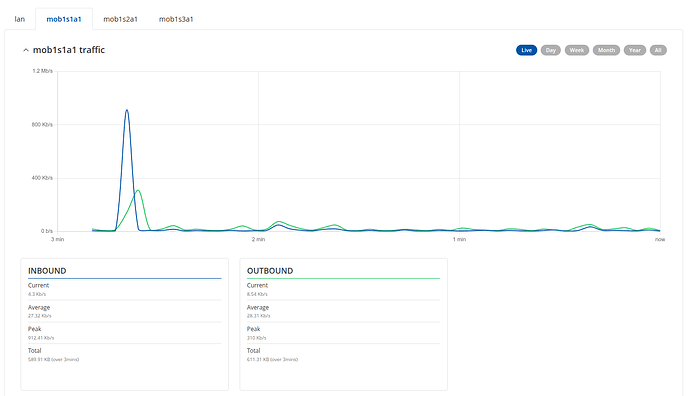Switch to the lan tab

(x=19, y=19)
